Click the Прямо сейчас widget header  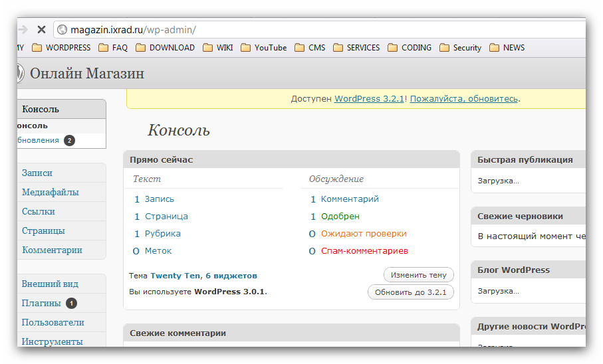click(x=291, y=159)
